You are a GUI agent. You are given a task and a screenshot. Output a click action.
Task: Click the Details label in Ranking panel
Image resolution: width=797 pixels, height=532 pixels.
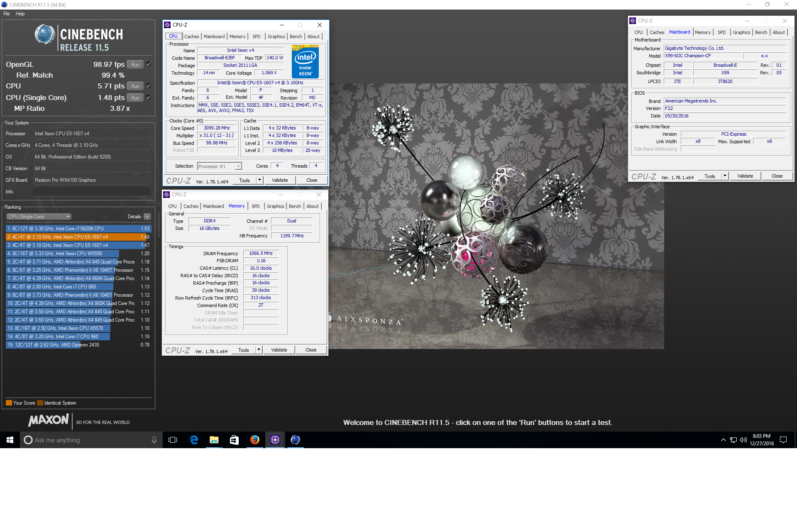[x=134, y=217]
